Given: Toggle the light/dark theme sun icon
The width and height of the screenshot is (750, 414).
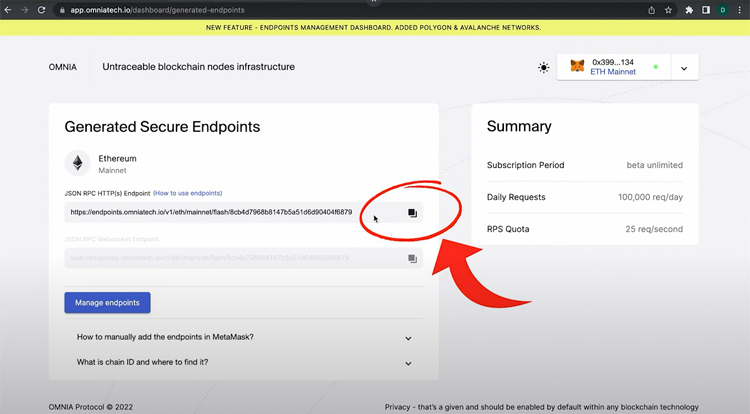Looking at the screenshot, I should (543, 67).
